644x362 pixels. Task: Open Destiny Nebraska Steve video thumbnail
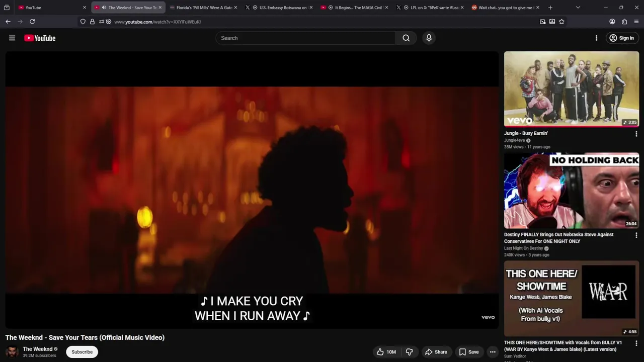pos(572,191)
